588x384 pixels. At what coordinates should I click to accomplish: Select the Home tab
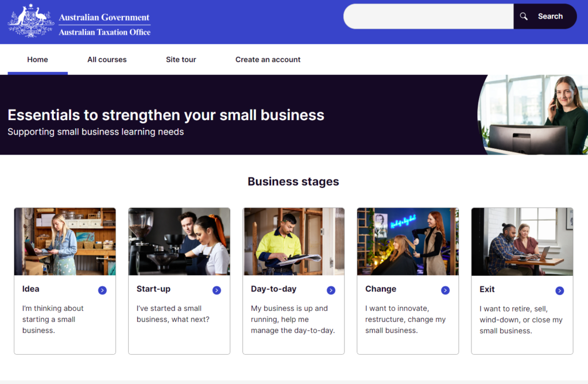[x=37, y=59]
